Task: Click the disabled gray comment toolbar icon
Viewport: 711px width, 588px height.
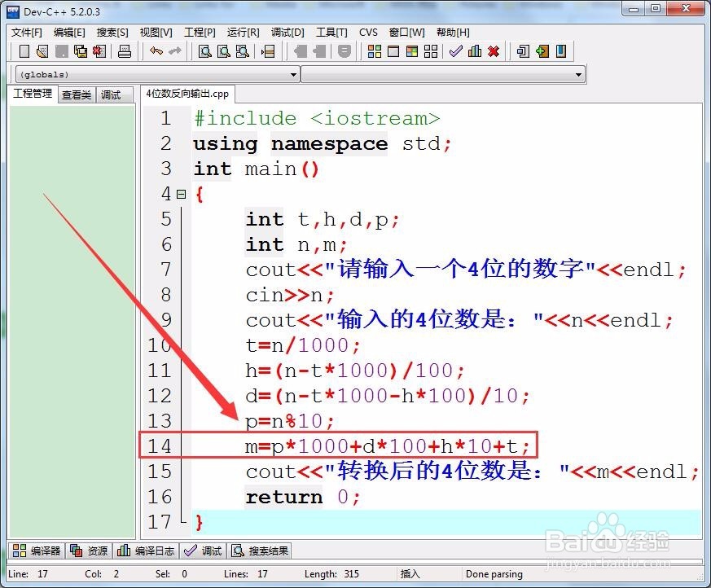Action: [x=345, y=51]
